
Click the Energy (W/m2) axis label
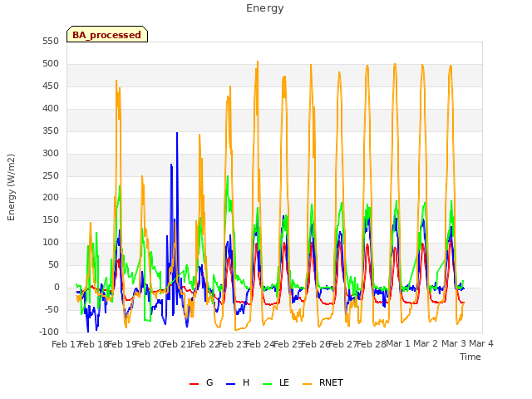point(11,187)
